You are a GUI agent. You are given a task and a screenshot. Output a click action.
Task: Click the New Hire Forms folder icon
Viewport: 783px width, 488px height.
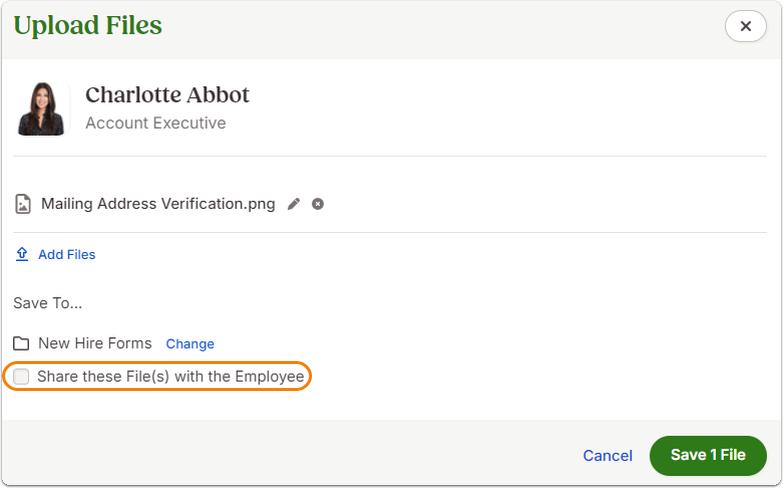[x=21, y=344]
